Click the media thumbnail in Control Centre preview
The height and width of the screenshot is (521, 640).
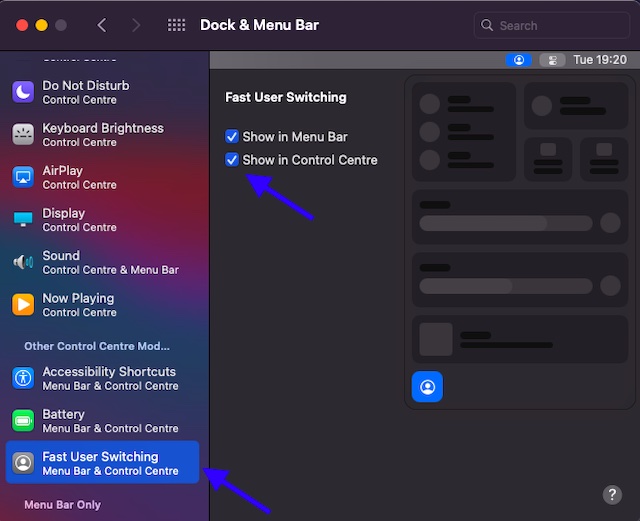click(436, 339)
